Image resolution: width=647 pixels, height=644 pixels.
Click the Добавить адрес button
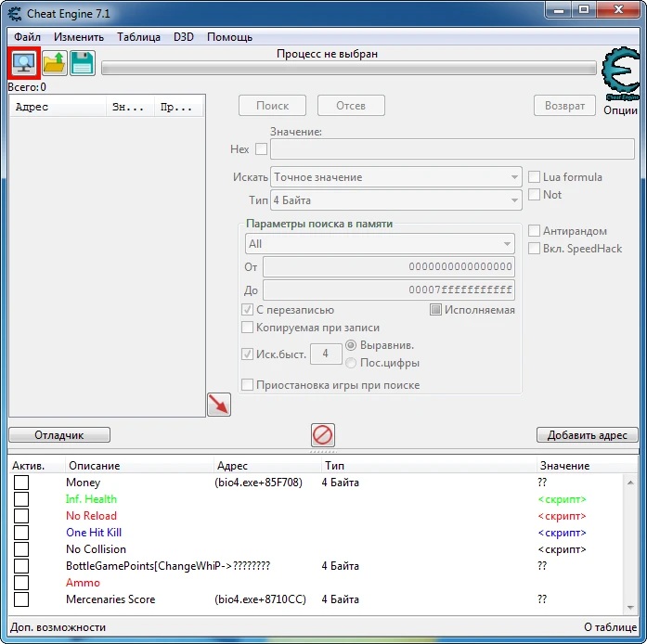pos(587,435)
